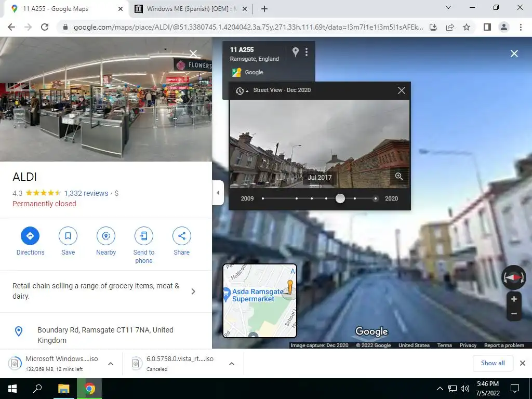
Task: Open the notification center
Action: point(515,389)
